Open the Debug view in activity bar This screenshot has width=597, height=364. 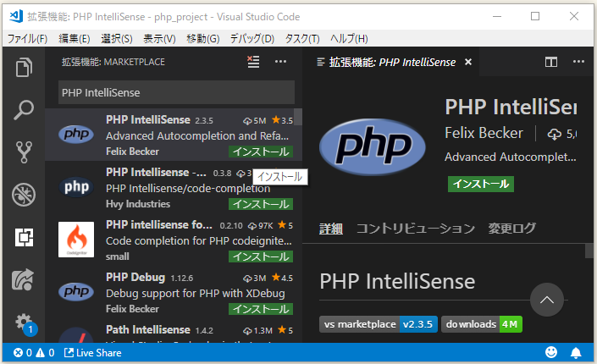[x=24, y=195]
